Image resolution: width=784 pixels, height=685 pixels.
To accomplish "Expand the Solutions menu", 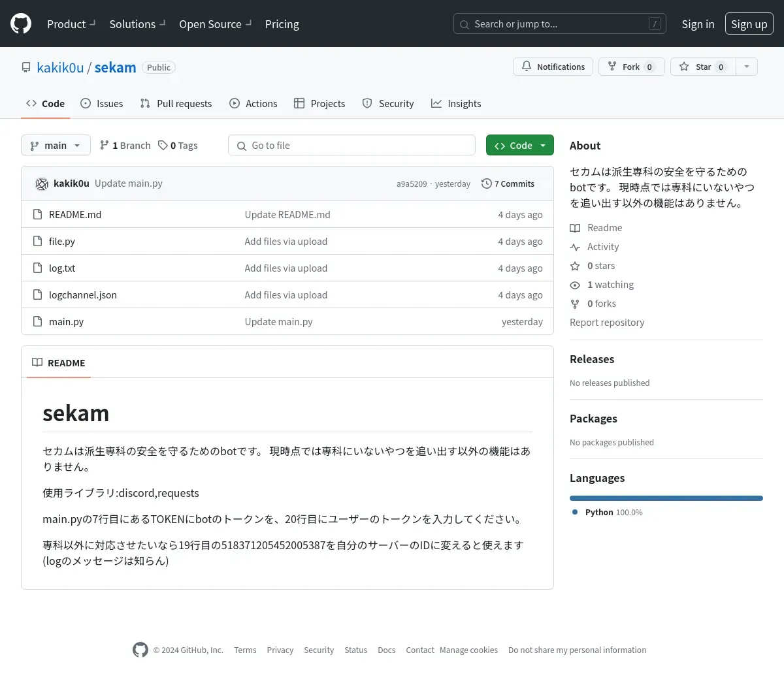I will pos(137,24).
